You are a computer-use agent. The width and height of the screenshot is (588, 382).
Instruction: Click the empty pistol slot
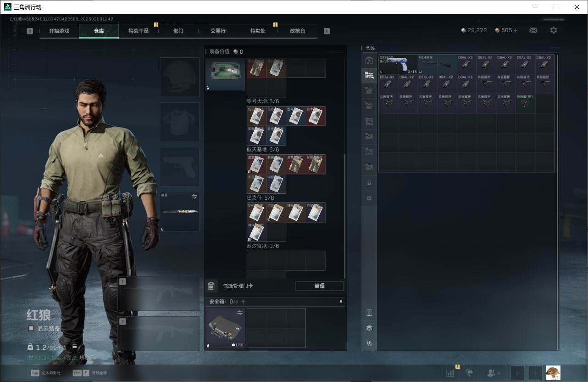pos(180,167)
